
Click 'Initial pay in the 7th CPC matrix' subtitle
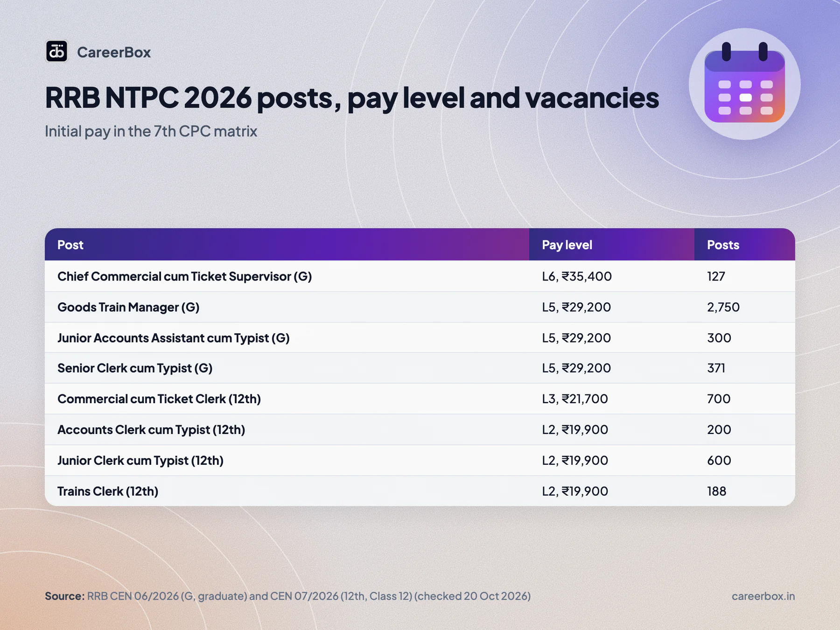point(151,132)
